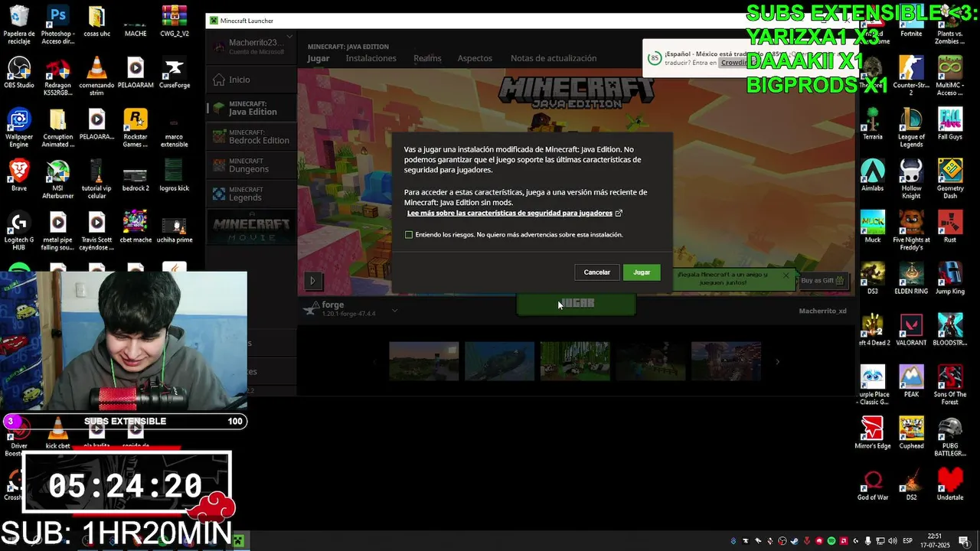Viewport: 980px width, 551px height.
Task: Open the Minecraft Movie sidebar banner
Action: 251,227
